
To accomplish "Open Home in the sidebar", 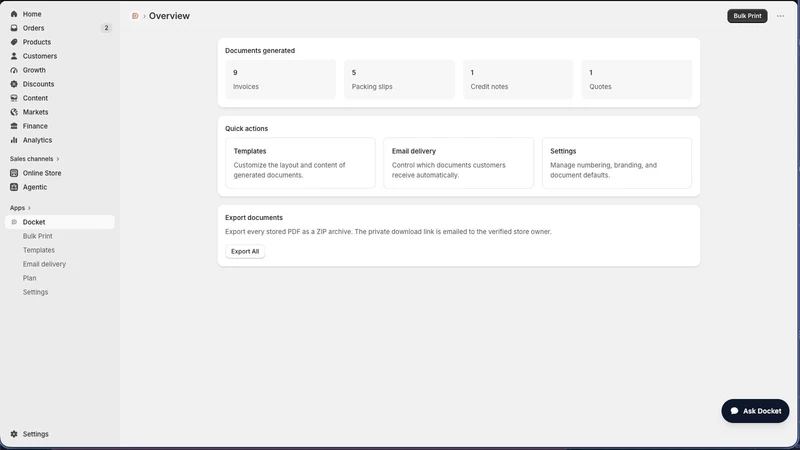I will click(60, 14).
